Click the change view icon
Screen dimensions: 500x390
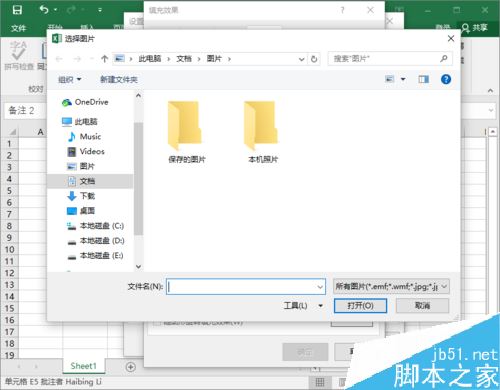click(x=390, y=79)
